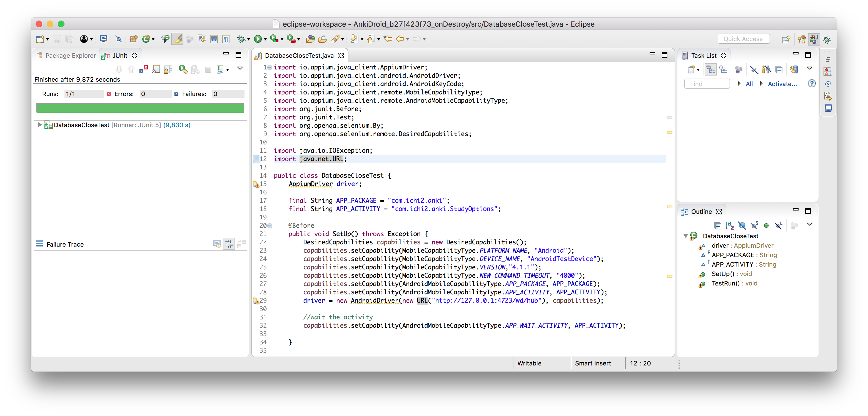
Task: Click the Activate... link in Task List
Action: pyautogui.click(x=782, y=84)
